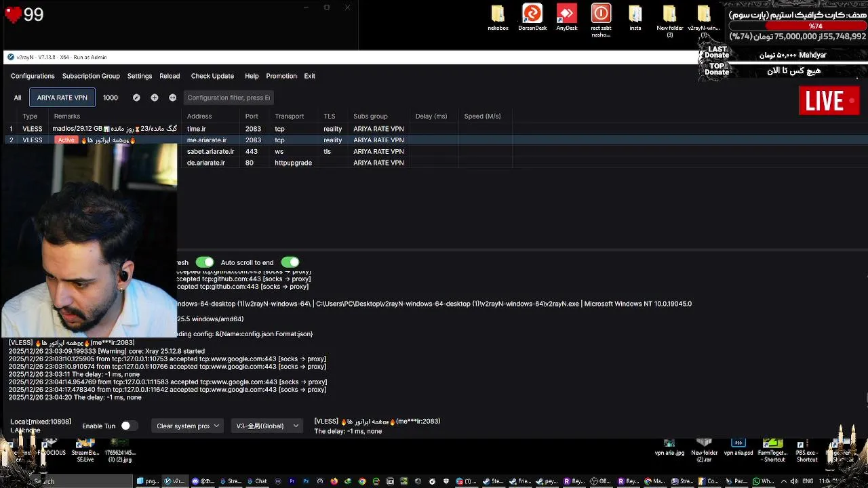The height and width of the screenshot is (488, 868).
Task: Click the add subscription plus icon
Action: (155, 98)
